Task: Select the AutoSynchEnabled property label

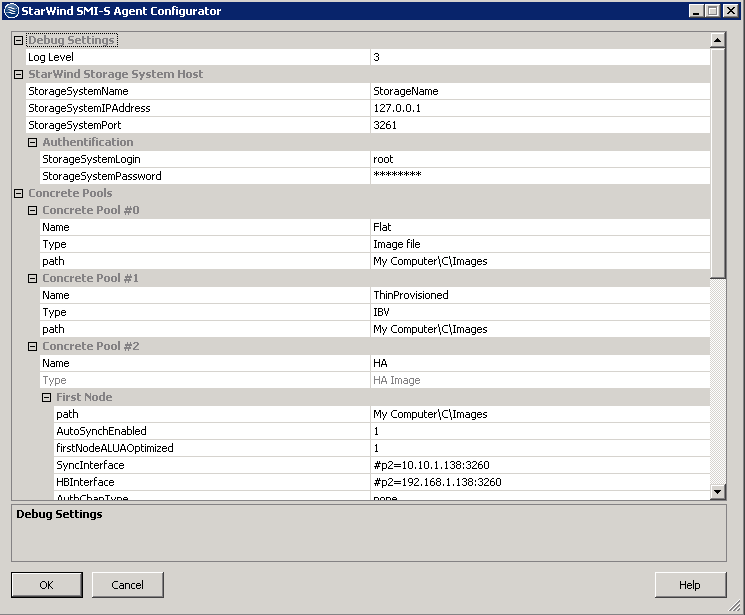Action: tap(101, 431)
